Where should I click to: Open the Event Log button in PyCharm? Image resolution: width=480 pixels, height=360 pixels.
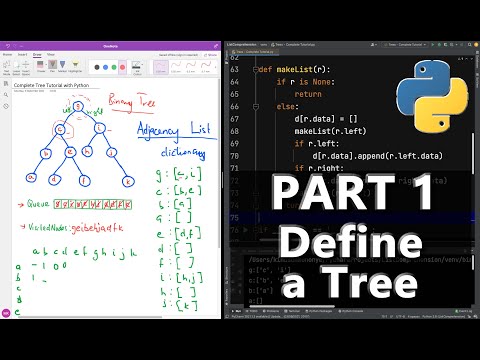464,311
